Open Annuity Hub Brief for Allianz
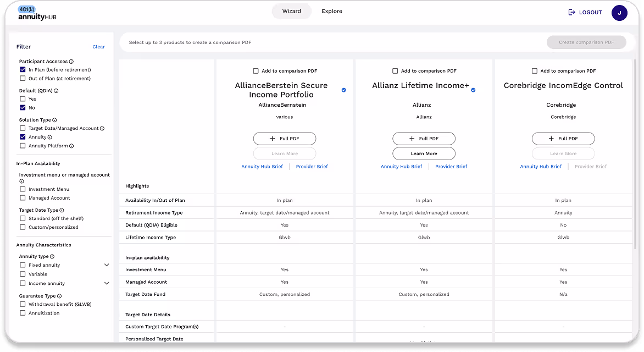Image resolution: width=644 pixels, height=352 pixels. [401, 167]
